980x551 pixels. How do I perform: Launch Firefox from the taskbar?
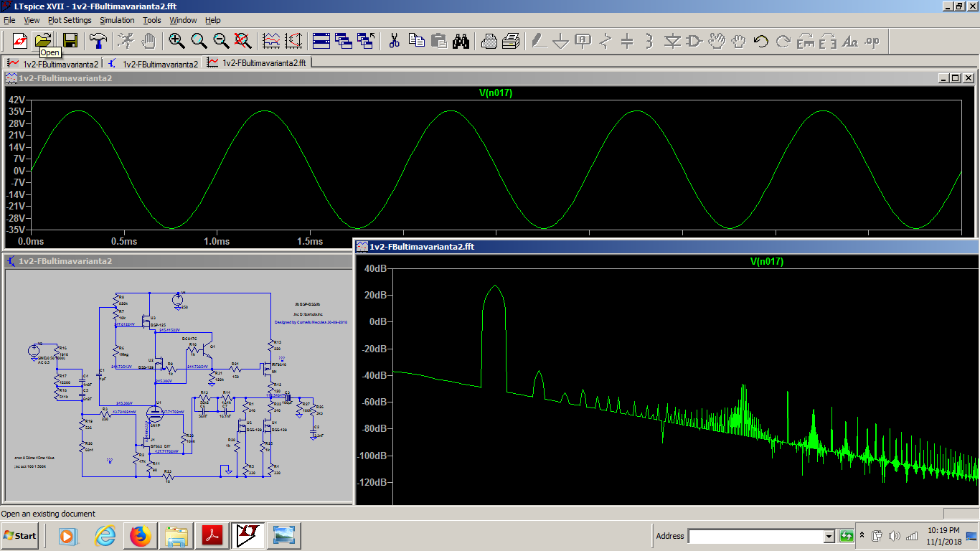pyautogui.click(x=141, y=536)
